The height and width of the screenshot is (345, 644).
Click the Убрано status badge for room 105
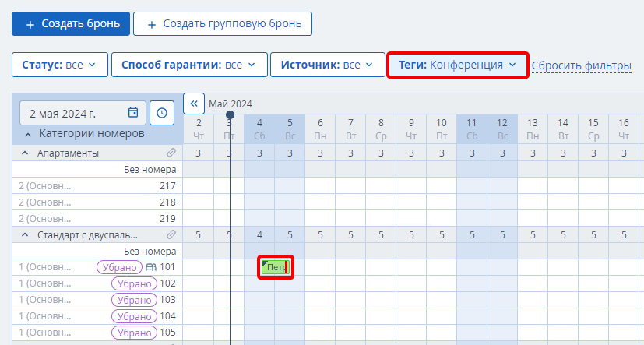(134, 333)
